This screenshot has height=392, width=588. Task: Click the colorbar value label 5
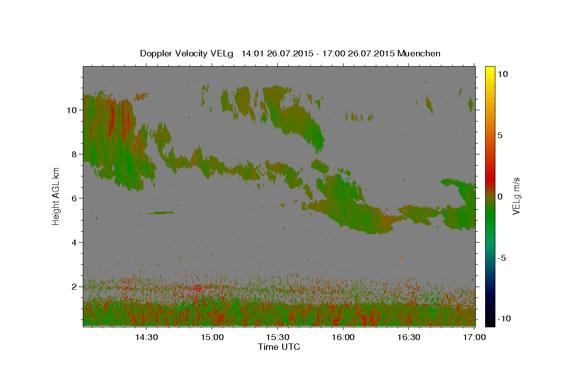pos(500,135)
